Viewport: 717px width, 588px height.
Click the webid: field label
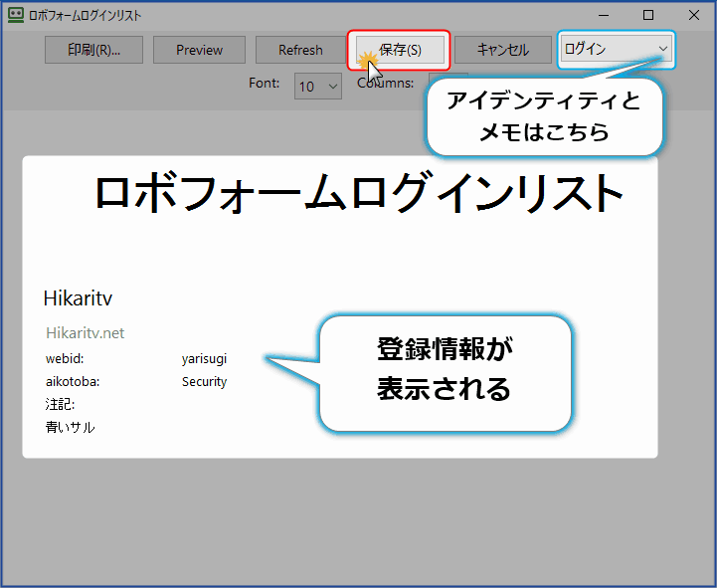click(65, 358)
